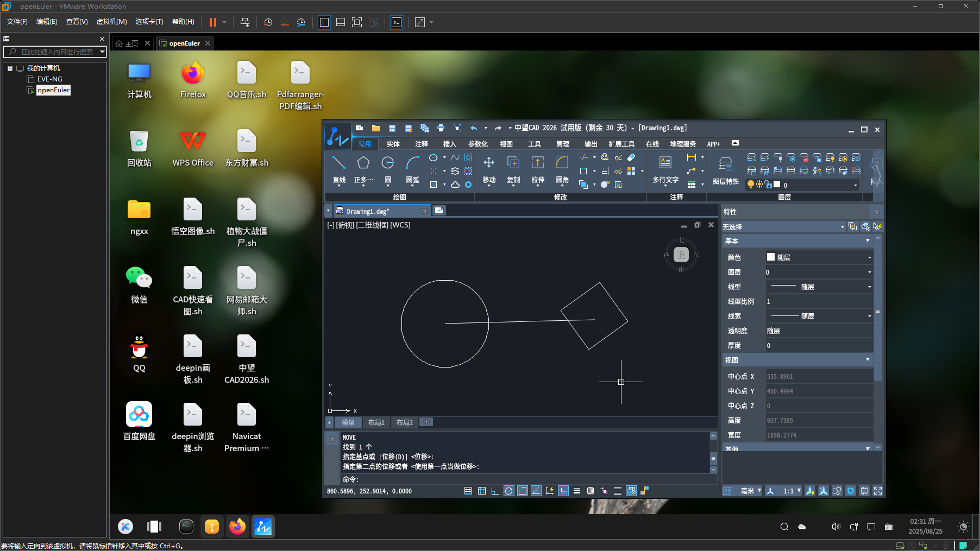Select the 圆弧 (Arc) tool
Viewport: 980px width, 551px height.
pyautogui.click(x=412, y=169)
